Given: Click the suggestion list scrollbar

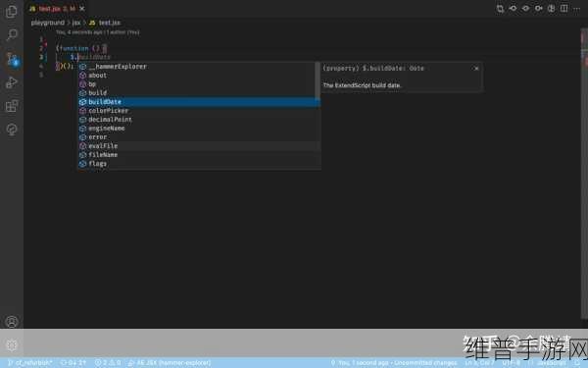Looking at the screenshot, I should pos(318,80).
